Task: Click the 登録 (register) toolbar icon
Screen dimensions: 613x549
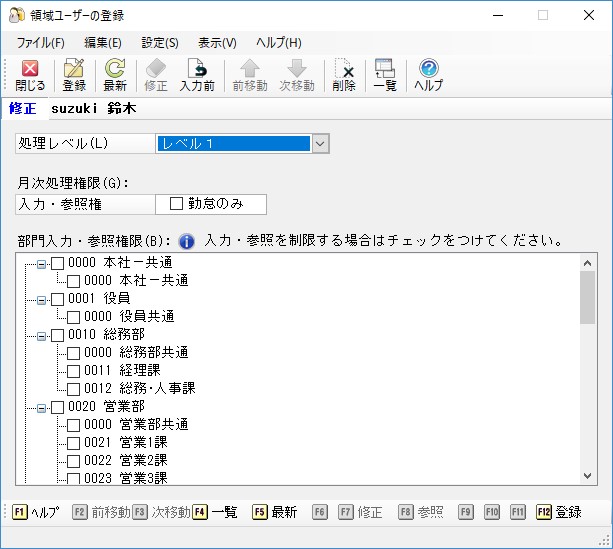Action: (74, 75)
